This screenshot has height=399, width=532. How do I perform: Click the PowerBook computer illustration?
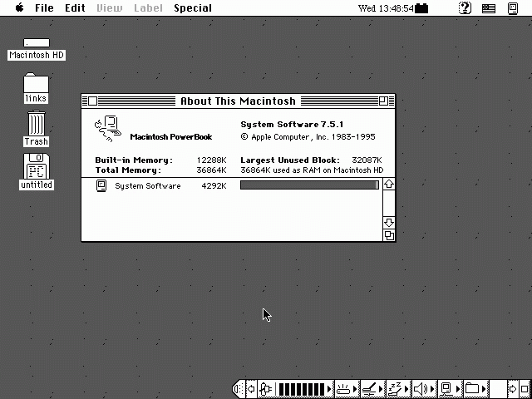pos(108,129)
